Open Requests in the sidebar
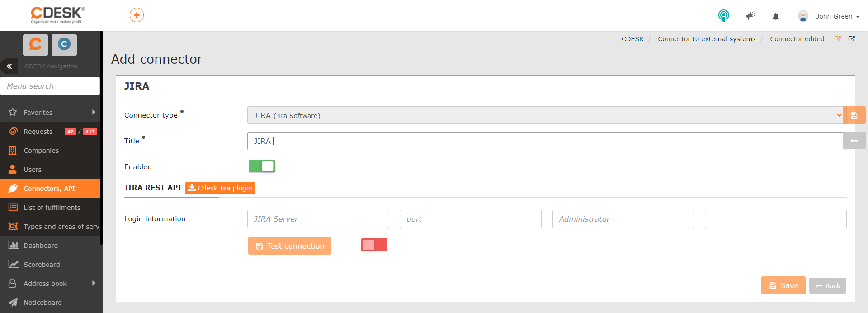The width and height of the screenshot is (868, 313). pos(38,132)
